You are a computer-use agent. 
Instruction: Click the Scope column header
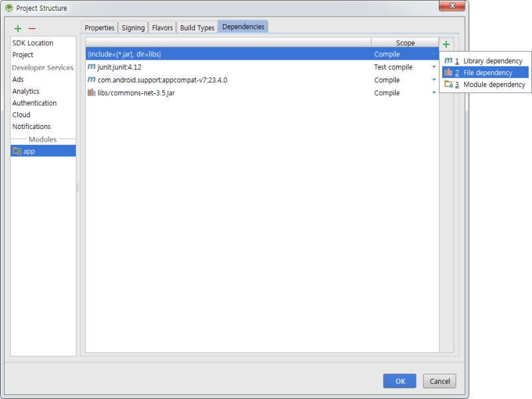(x=405, y=43)
